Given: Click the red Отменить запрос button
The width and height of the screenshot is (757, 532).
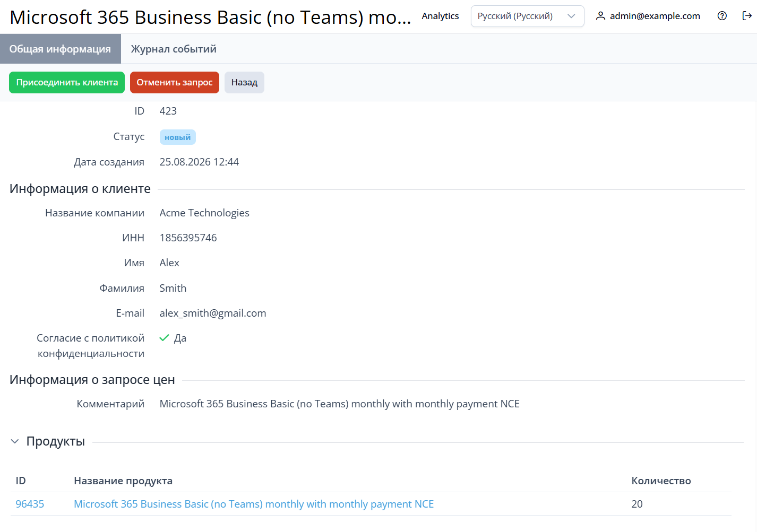Looking at the screenshot, I should click(x=174, y=82).
